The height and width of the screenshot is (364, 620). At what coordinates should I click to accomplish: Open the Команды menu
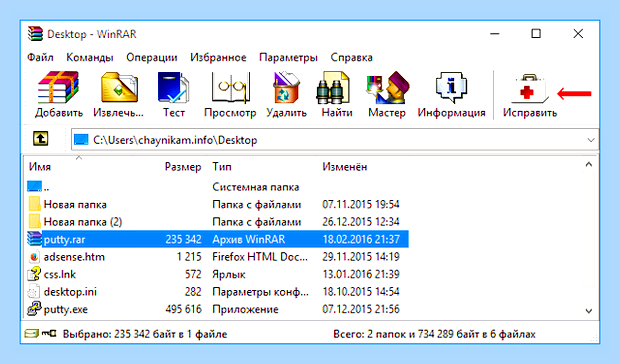(90, 58)
